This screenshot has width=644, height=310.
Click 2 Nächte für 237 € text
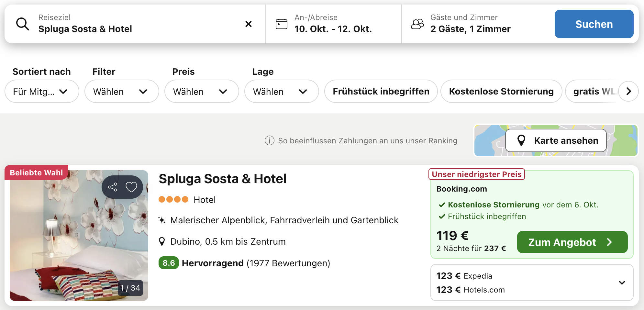[x=471, y=249]
